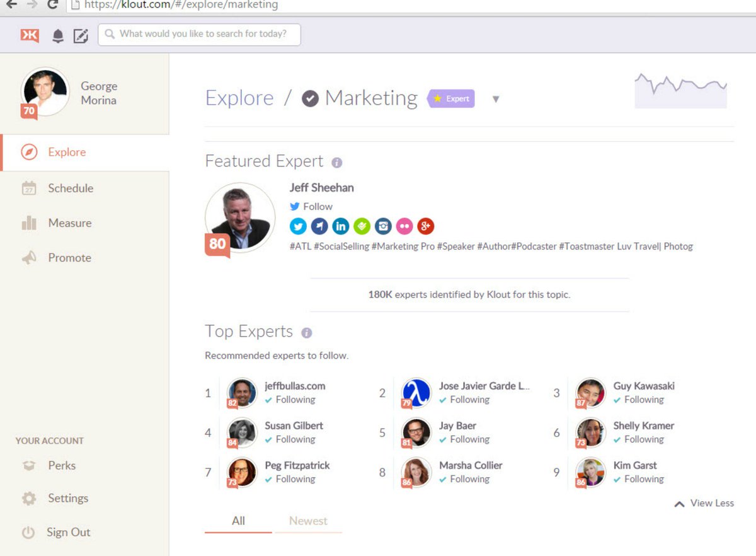Viewport: 756px width, 556px height.
Task: Toggle Following for Marsha Collier
Action: (x=464, y=479)
